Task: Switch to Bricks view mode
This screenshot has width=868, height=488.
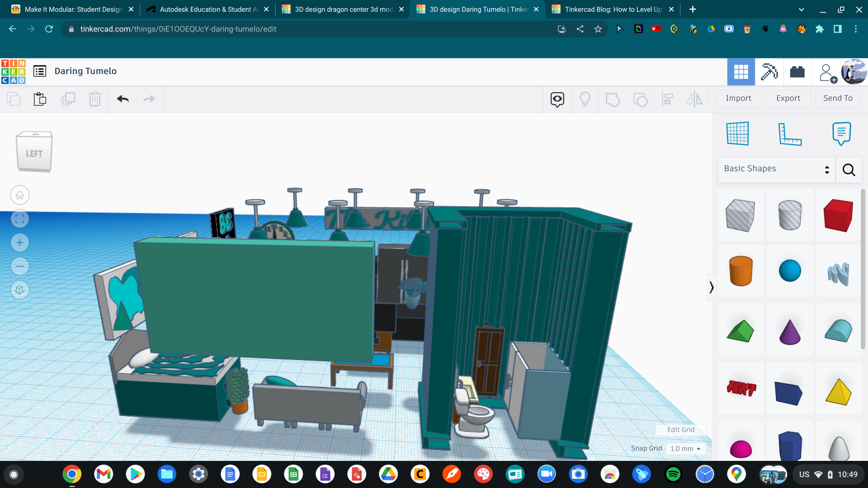Action: click(797, 71)
